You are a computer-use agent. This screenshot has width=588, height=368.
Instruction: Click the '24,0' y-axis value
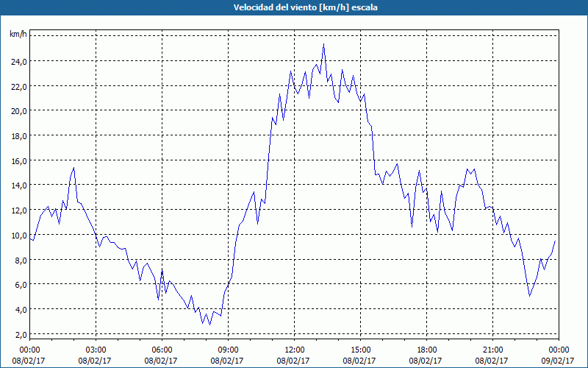pyautogui.click(x=19, y=62)
